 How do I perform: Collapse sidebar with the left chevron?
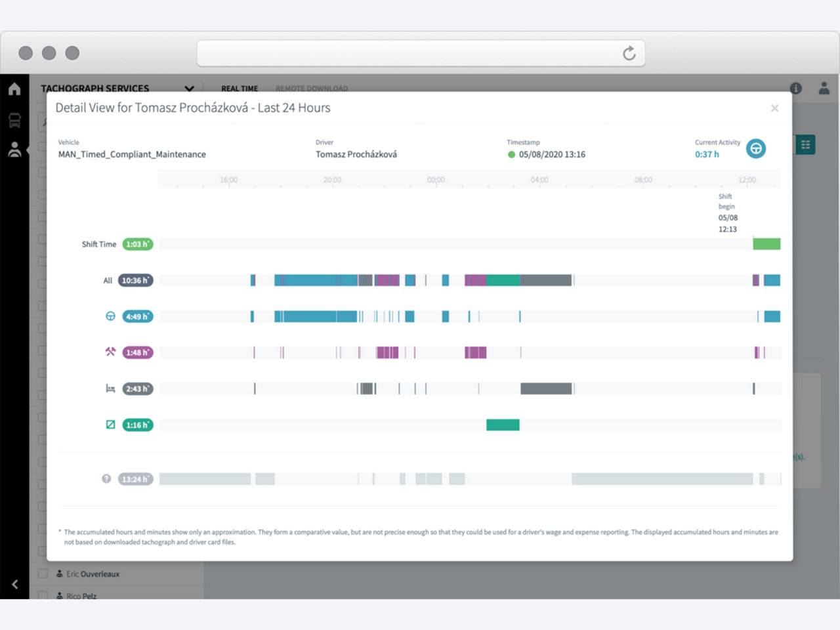pyautogui.click(x=14, y=584)
